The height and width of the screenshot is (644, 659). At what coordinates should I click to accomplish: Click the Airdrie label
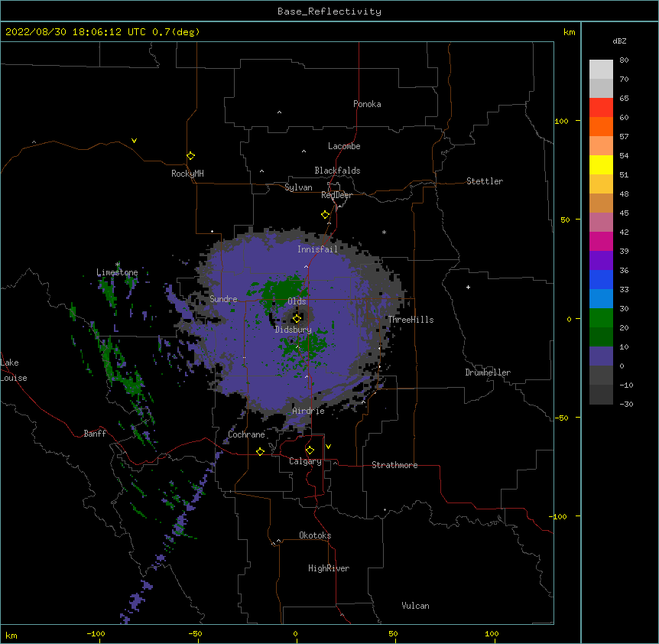click(309, 411)
